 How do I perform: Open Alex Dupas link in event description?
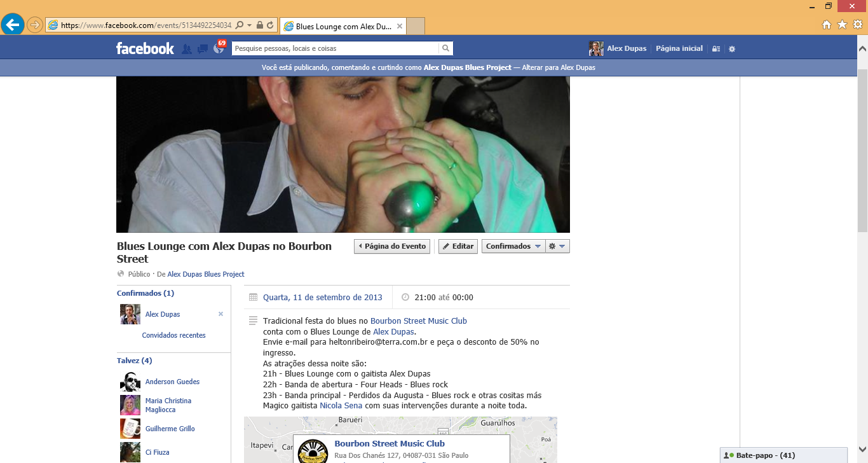point(393,331)
